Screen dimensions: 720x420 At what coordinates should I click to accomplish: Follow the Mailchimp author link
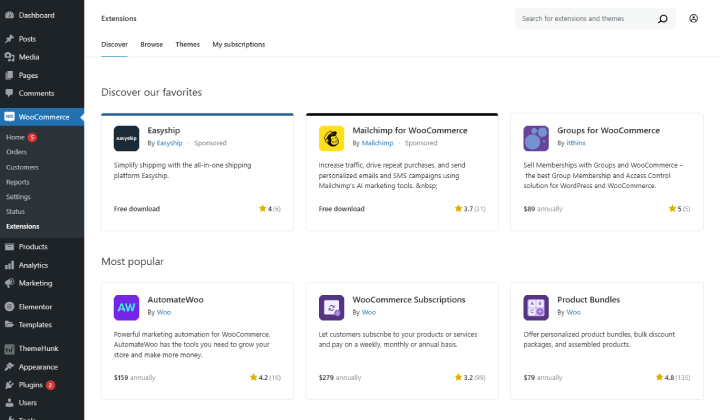click(x=377, y=143)
